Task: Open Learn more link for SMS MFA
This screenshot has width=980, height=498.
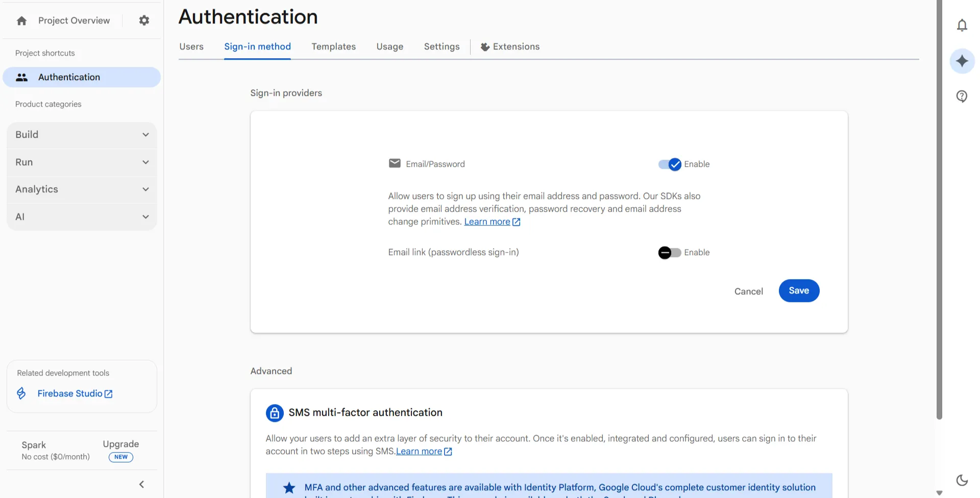Action: pos(424,452)
